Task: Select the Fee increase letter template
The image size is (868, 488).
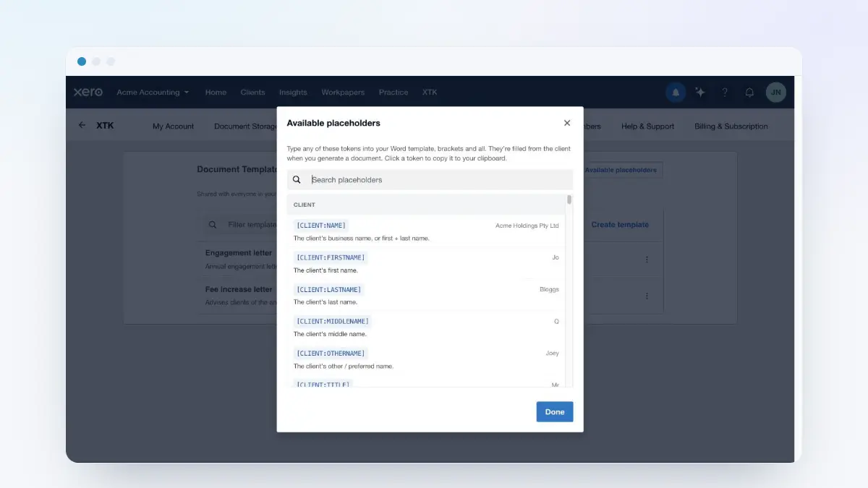Action: [239, 289]
